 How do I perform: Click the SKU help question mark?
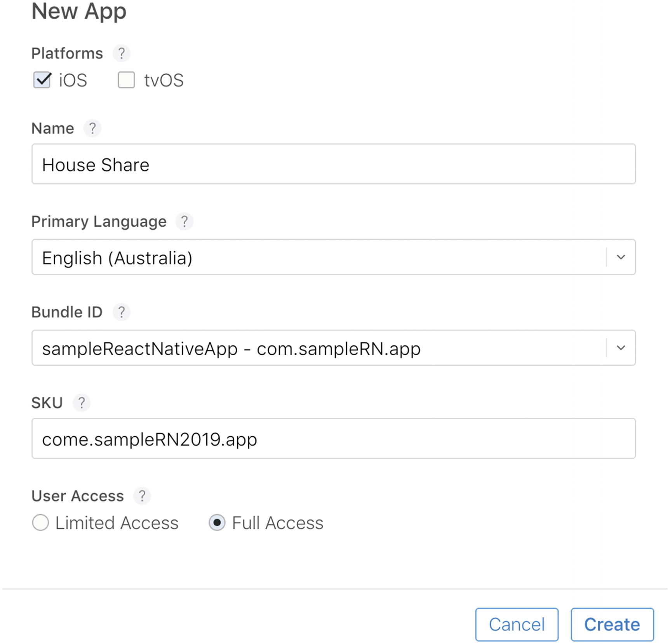(x=82, y=403)
